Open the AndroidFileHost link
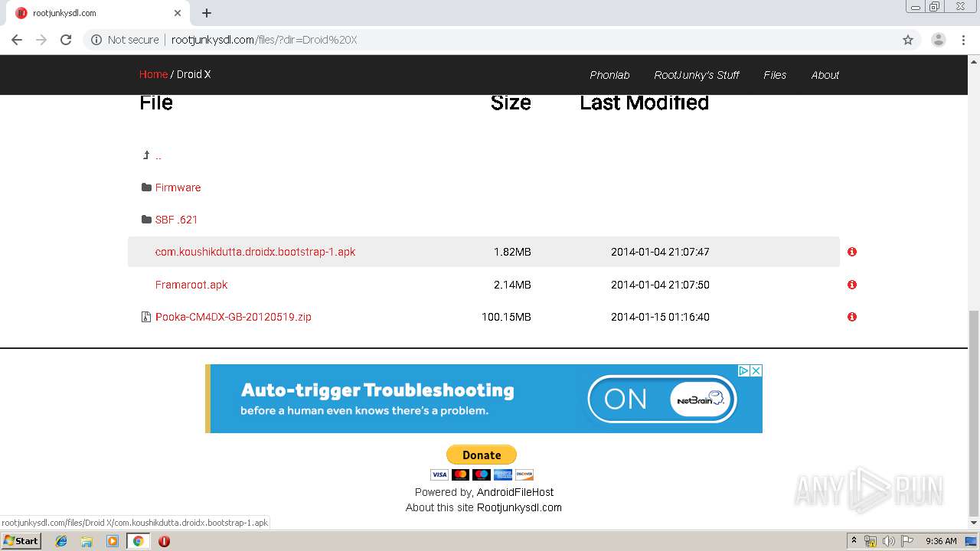This screenshot has width=980, height=551. coord(515,492)
